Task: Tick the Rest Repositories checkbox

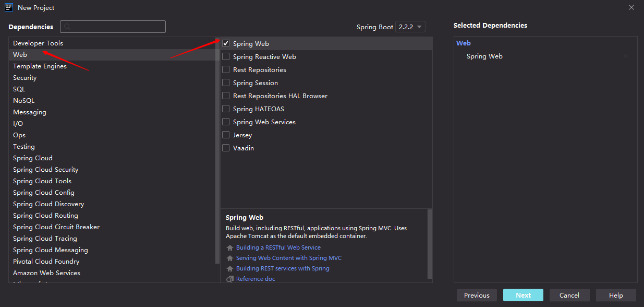Action: pyautogui.click(x=226, y=69)
